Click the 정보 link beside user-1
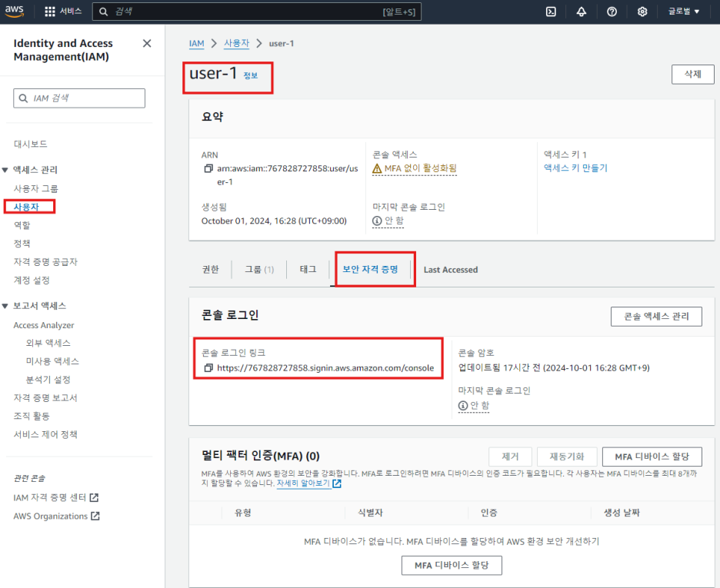The width and height of the screenshot is (720, 588). click(x=250, y=75)
